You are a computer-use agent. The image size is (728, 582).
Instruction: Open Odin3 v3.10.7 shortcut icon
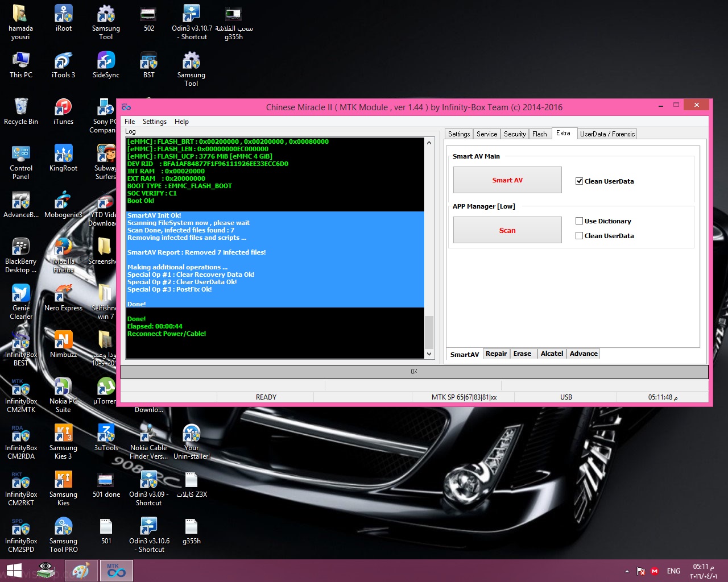(x=192, y=23)
